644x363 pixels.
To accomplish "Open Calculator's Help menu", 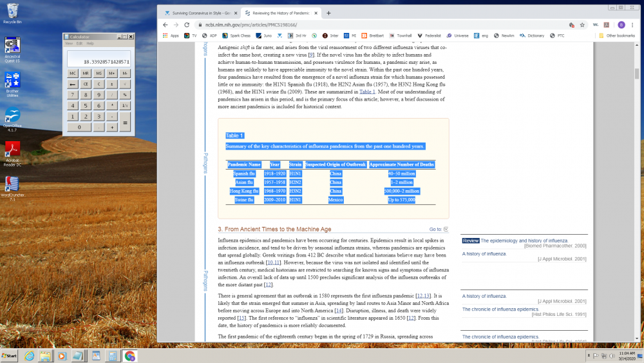I will coord(90,44).
